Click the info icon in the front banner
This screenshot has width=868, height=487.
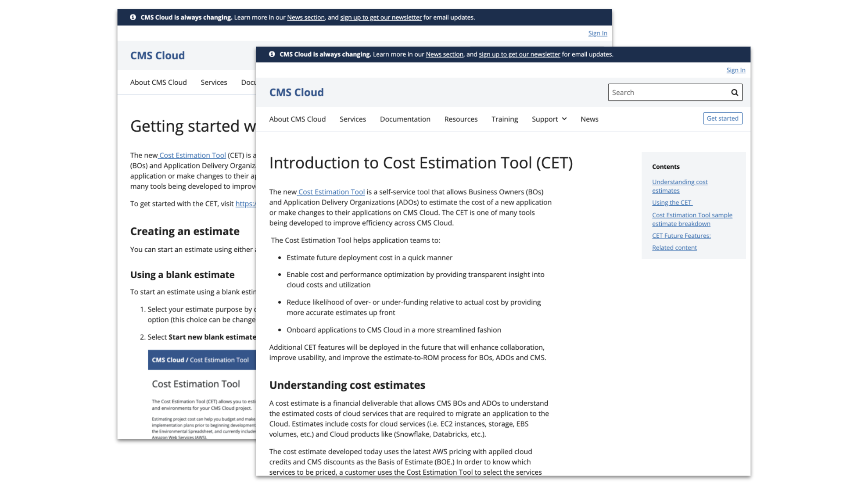(x=271, y=54)
